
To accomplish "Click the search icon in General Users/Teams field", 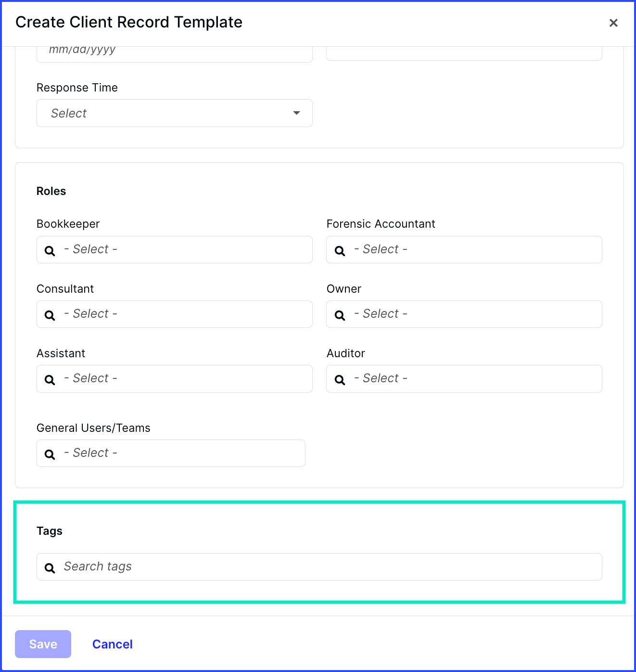I will tap(50, 453).
